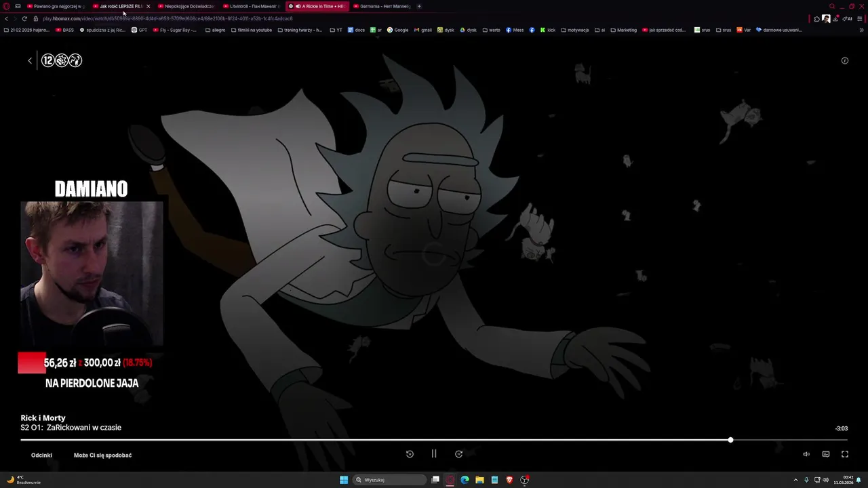The image size is (868, 488).
Task: Switch to the Garmarna - Herr Mannelig tab
Action: 382,6
